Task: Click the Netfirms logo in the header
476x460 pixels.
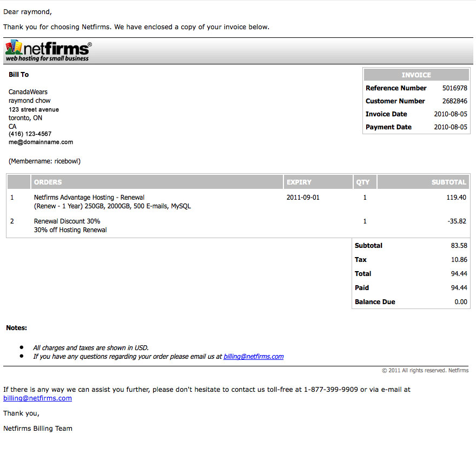Action: coord(48,51)
